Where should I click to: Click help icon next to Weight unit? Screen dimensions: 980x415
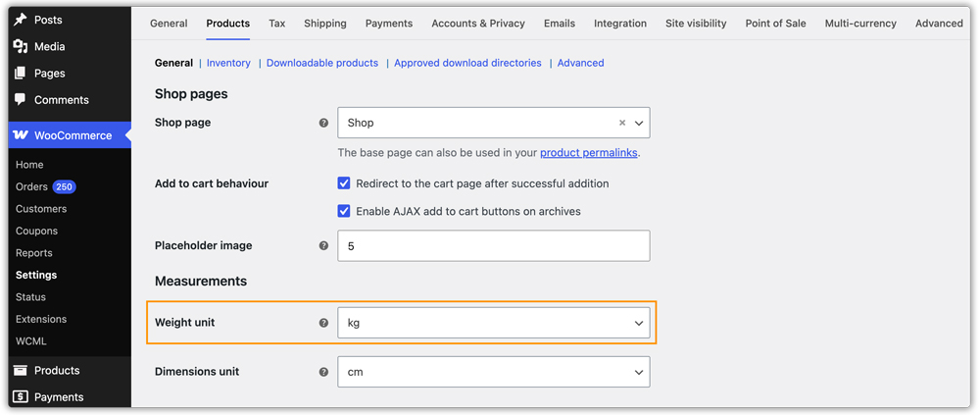(323, 323)
